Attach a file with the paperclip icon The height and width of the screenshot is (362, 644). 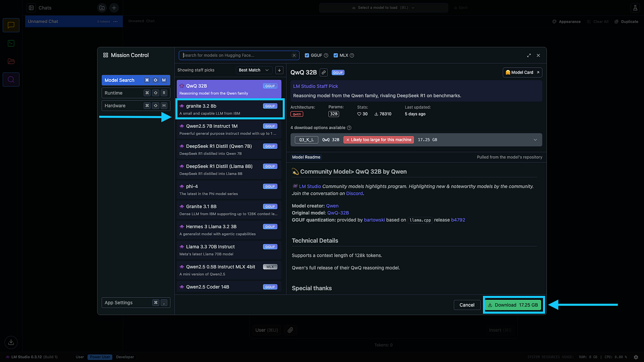pyautogui.click(x=290, y=330)
